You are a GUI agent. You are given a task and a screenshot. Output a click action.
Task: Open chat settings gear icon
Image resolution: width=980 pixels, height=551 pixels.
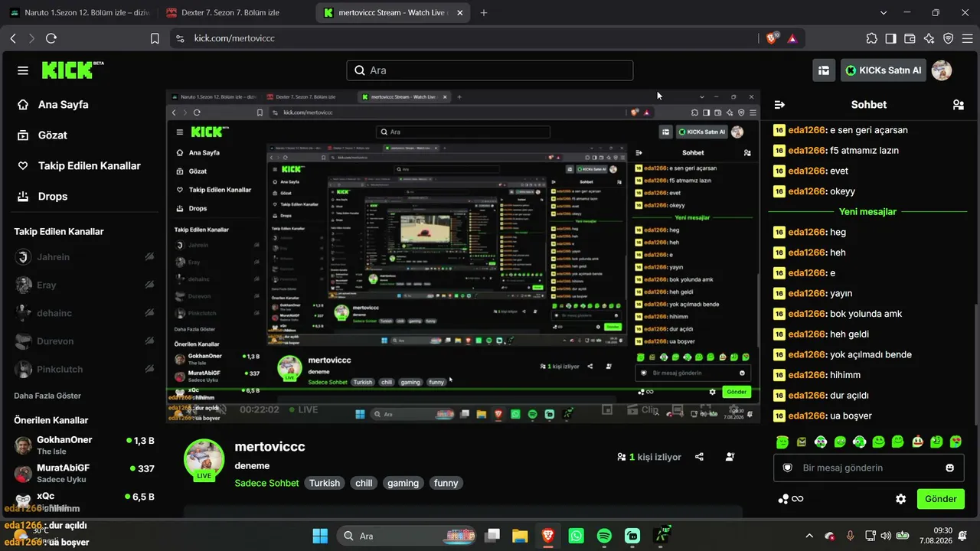(901, 499)
